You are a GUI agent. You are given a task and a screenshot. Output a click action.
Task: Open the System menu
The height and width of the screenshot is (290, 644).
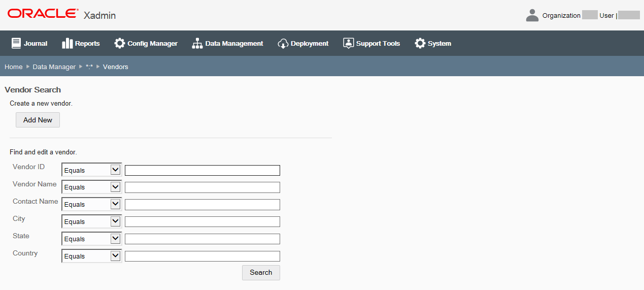coord(433,43)
